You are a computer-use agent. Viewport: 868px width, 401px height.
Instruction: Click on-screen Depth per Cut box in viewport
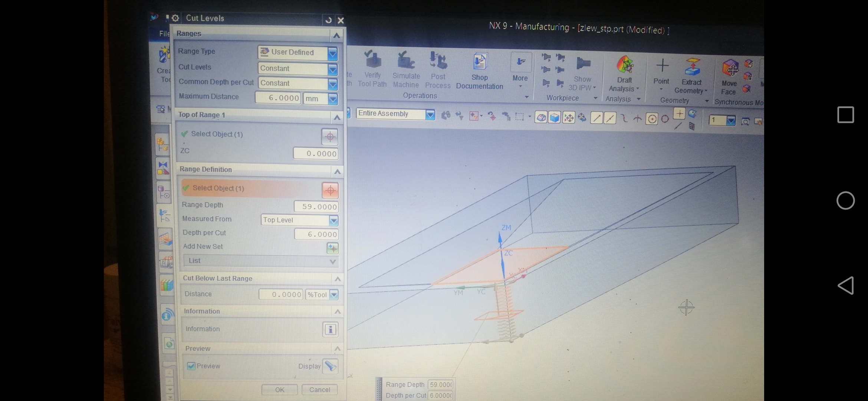click(x=441, y=396)
